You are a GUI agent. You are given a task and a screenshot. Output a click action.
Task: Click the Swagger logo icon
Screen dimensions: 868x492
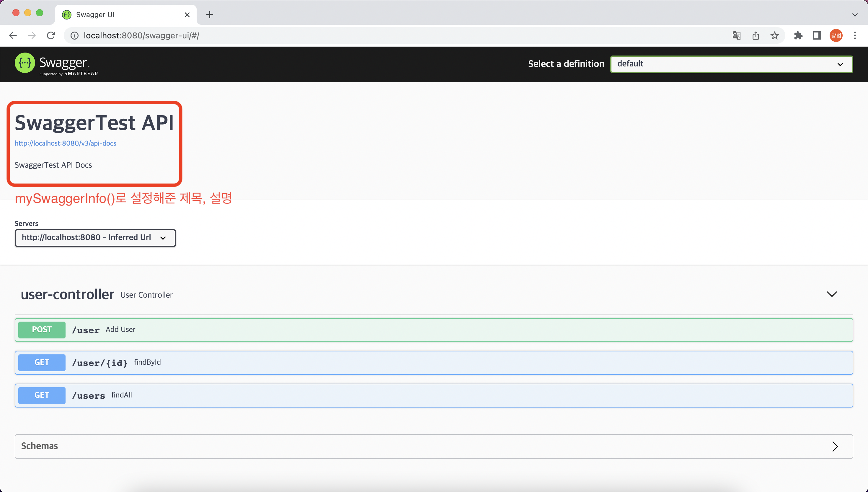(x=25, y=63)
